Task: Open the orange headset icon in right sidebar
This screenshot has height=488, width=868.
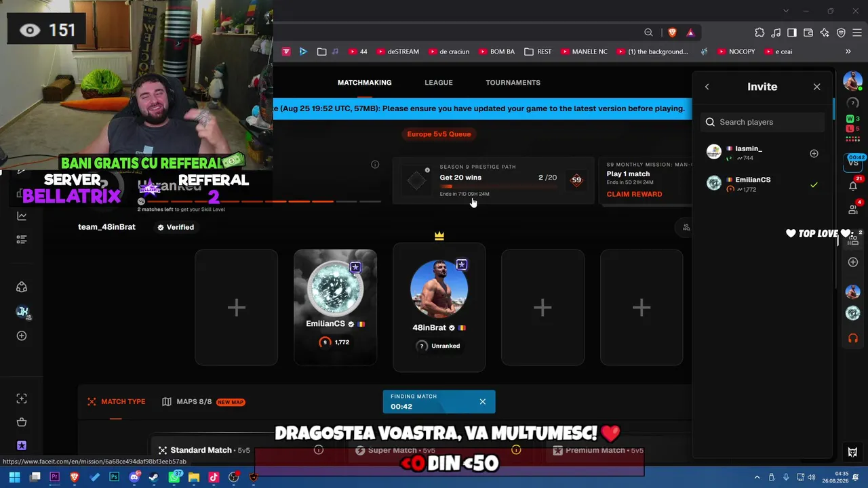Action: 853,338
